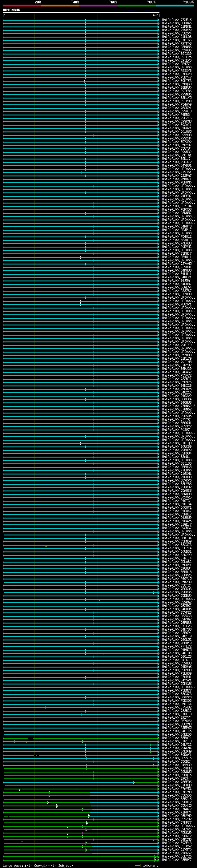
Task: Select the UniRef100_Q9SCN8 label
Action: [x=177, y=121]
